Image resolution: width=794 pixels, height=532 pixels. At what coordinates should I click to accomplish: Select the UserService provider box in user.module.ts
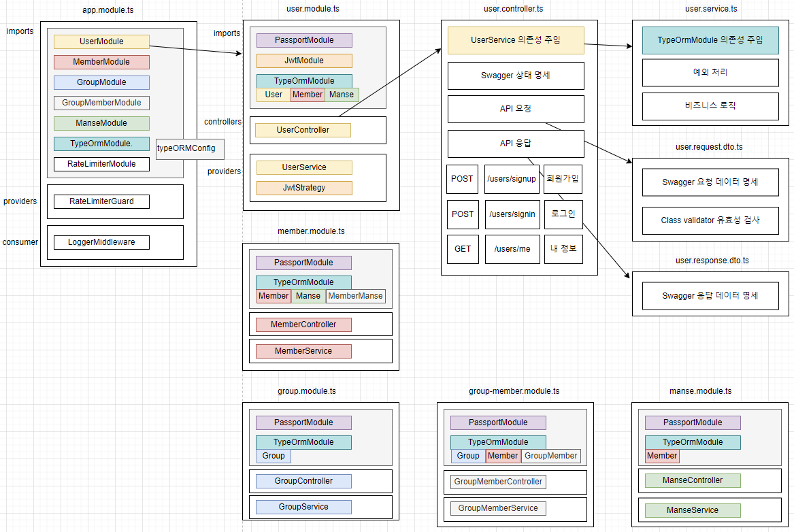304,167
